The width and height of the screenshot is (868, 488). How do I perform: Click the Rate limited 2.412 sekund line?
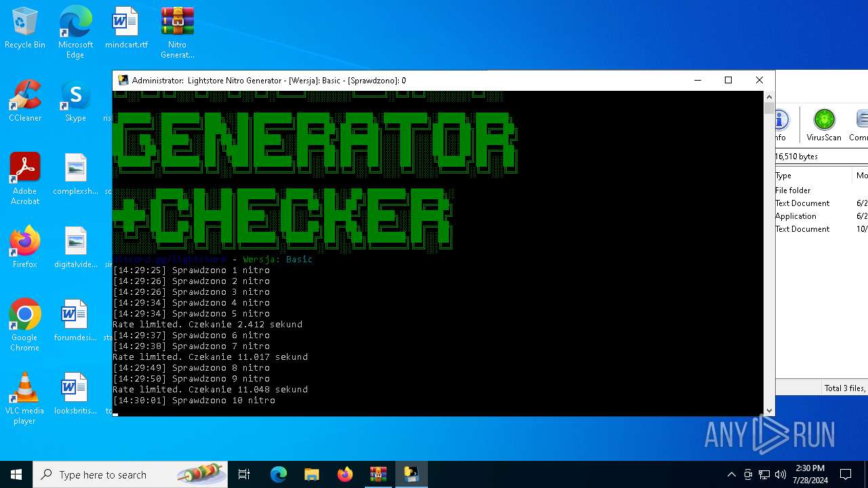(208, 325)
